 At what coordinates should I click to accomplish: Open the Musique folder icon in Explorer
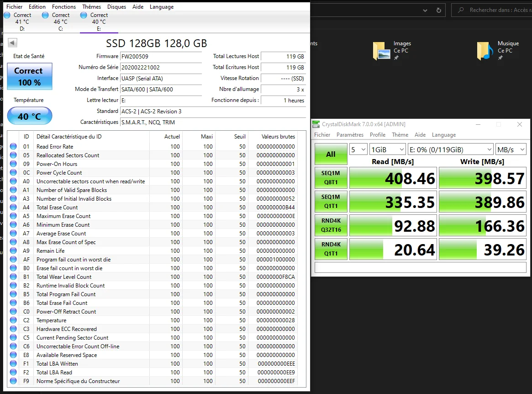485,51
